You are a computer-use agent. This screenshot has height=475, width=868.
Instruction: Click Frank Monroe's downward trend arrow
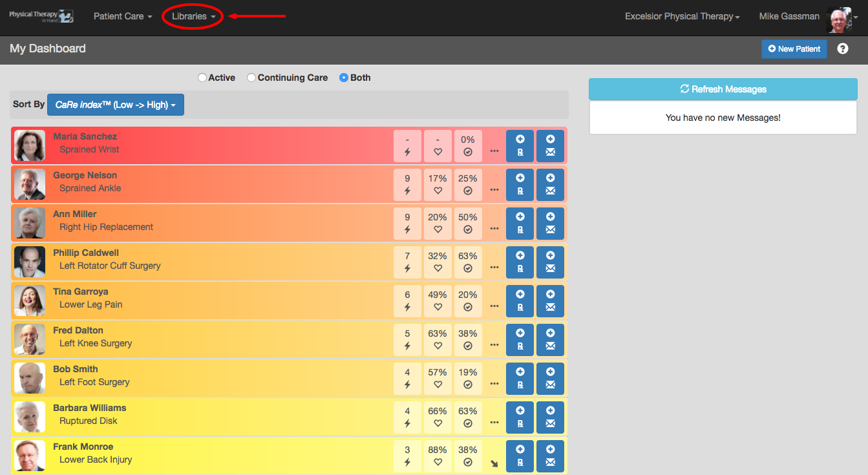494,463
